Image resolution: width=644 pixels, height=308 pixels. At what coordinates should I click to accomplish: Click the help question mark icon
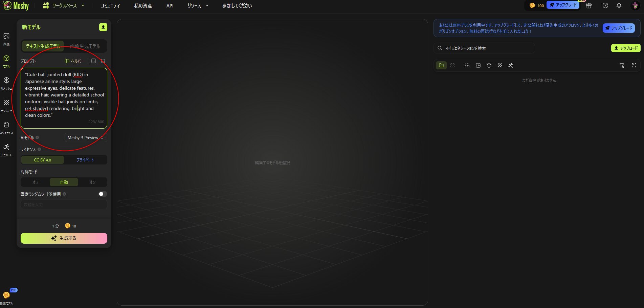click(x=605, y=5)
